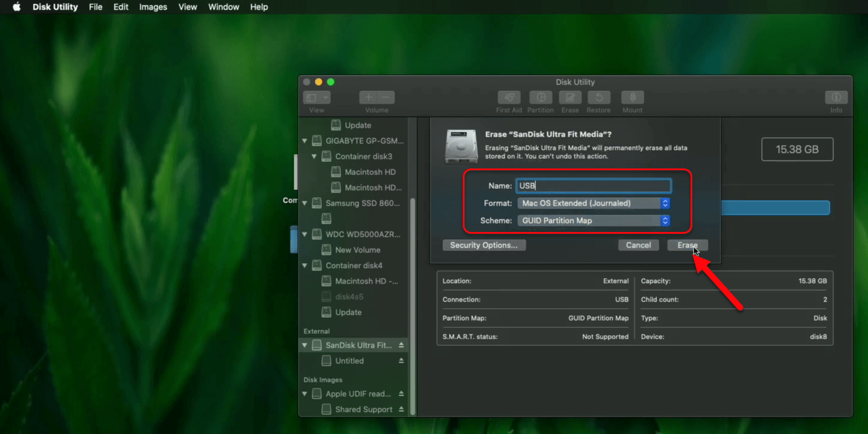Open the View menu in the menu bar

tap(188, 7)
